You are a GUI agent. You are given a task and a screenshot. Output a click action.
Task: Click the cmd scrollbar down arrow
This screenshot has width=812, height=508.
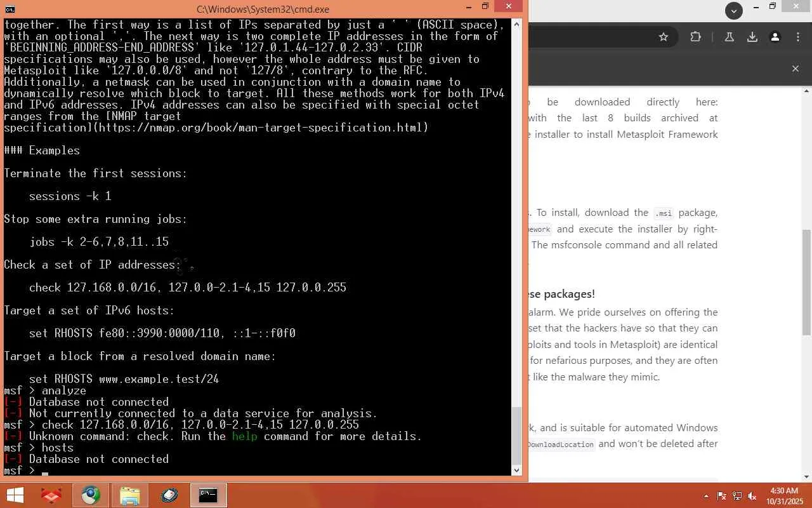click(x=516, y=470)
